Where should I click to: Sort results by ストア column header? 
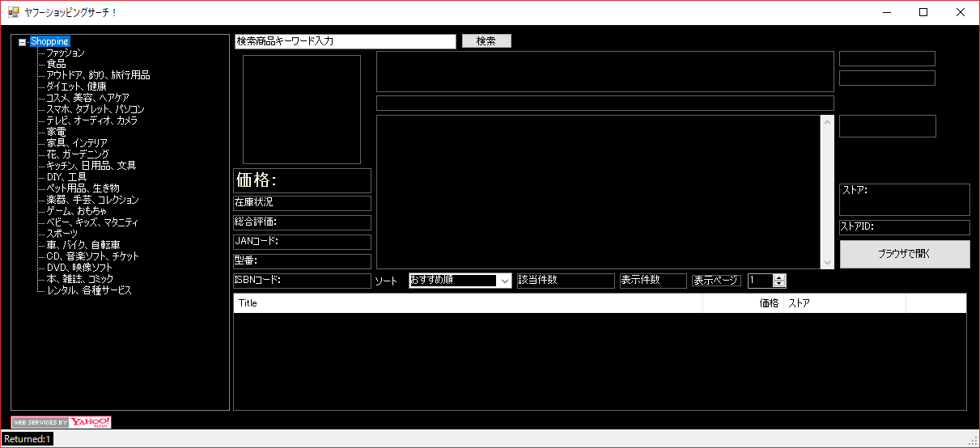845,303
